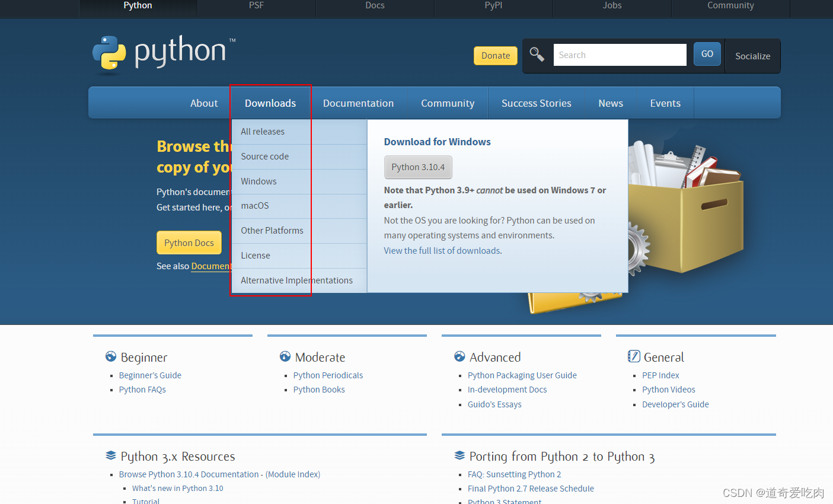The width and height of the screenshot is (833, 504).
Task: Open Guido's Essays link
Action: (x=494, y=404)
